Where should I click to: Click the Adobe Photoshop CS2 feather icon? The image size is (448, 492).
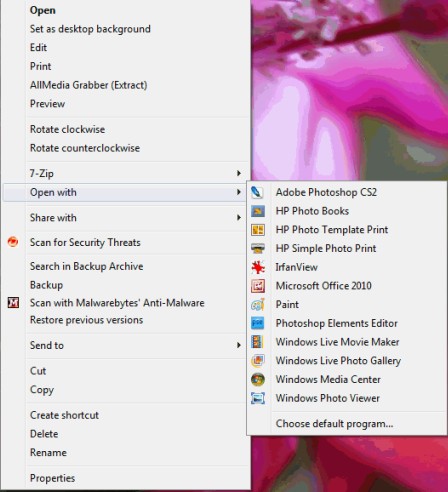pos(257,192)
